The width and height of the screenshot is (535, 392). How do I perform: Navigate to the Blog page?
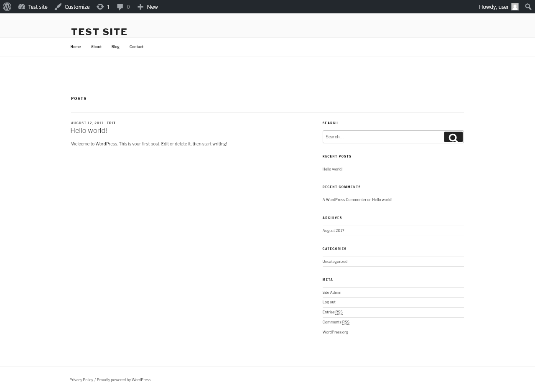coord(115,47)
